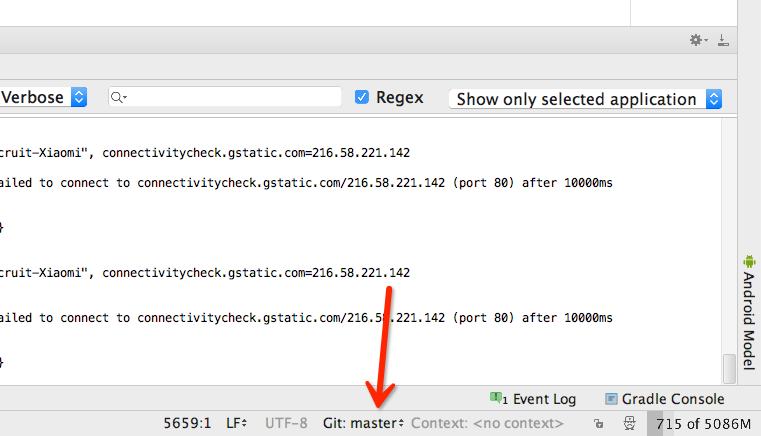
Task: Click the Gradle Console panel icon
Action: (x=612, y=399)
